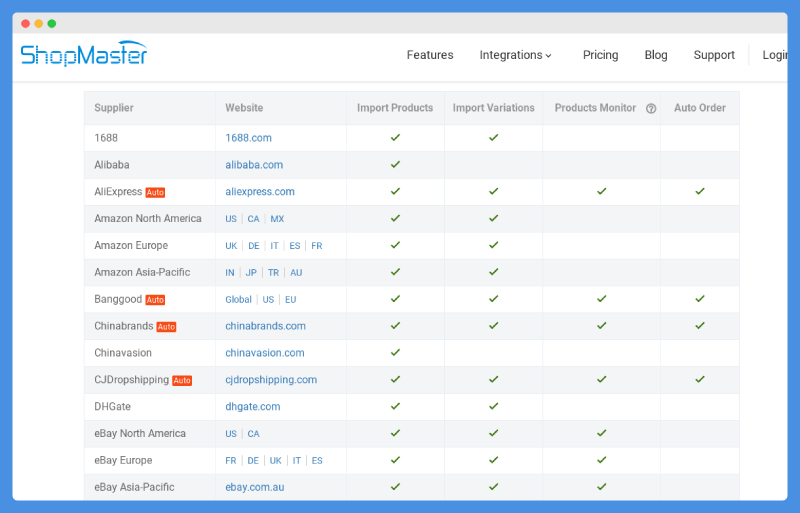Image resolution: width=800 pixels, height=513 pixels.
Task: Click the AliExpress Auto Order checkmark
Action: click(x=699, y=191)
